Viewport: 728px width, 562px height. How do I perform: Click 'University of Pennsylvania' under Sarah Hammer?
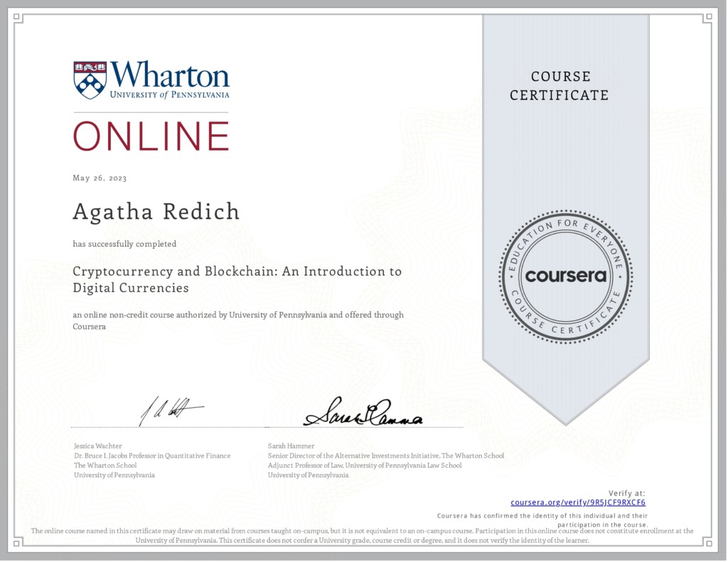(309, 475)
